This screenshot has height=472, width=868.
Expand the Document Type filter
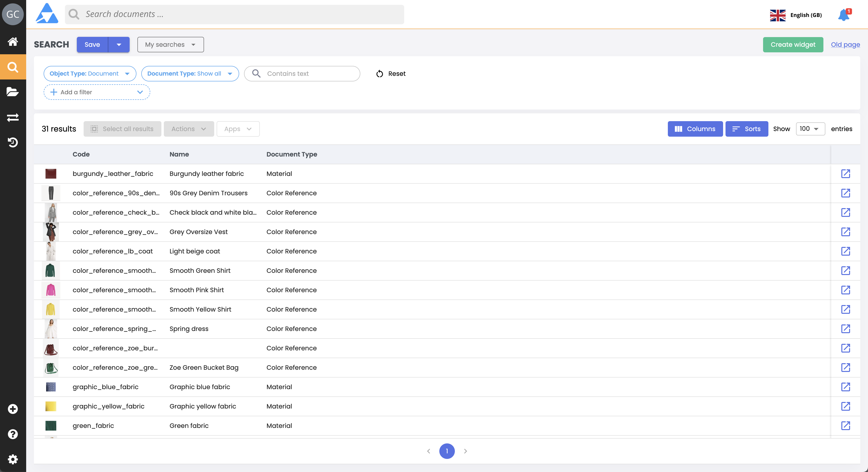pos(190,74)
